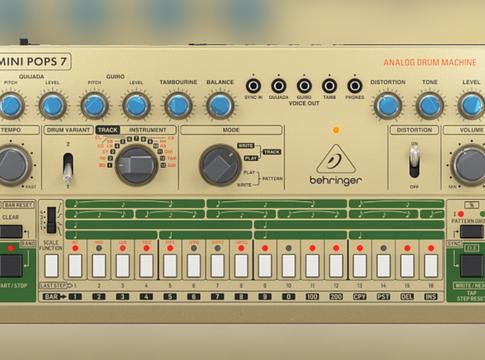Click the 200 bar label
485x360 pixels.
[336, 296]
